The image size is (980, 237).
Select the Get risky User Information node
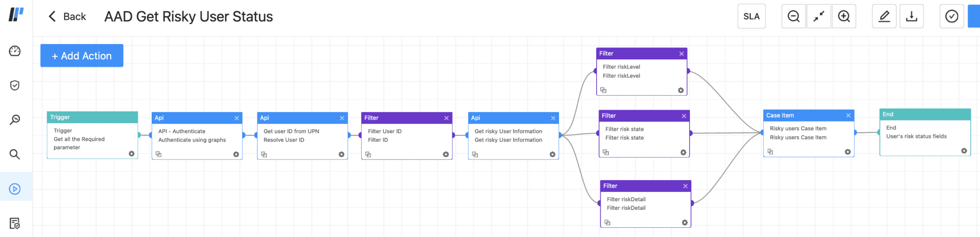tap(513, 136)
